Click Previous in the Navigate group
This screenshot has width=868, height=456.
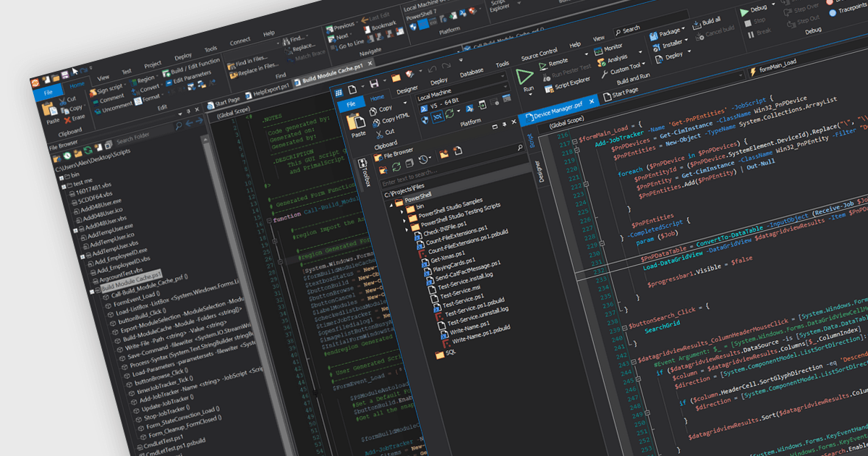(x=344, y=26)
